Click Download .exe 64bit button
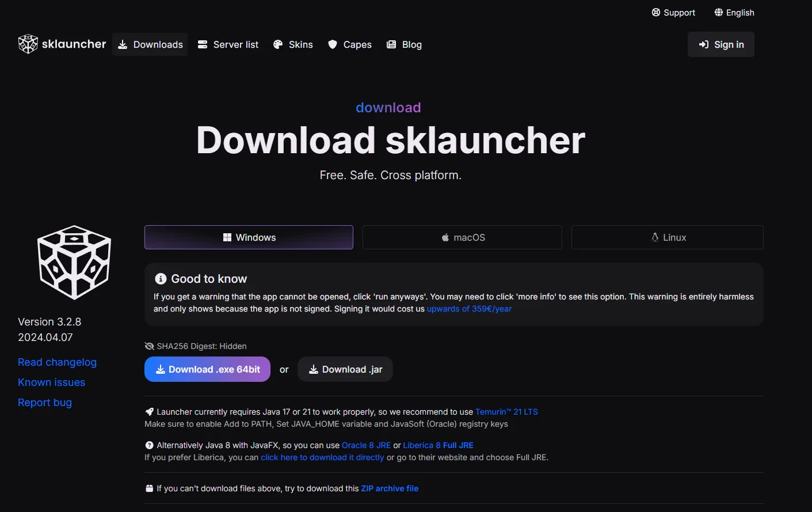This screenshot has height=512, width=812. click(207, 369)
